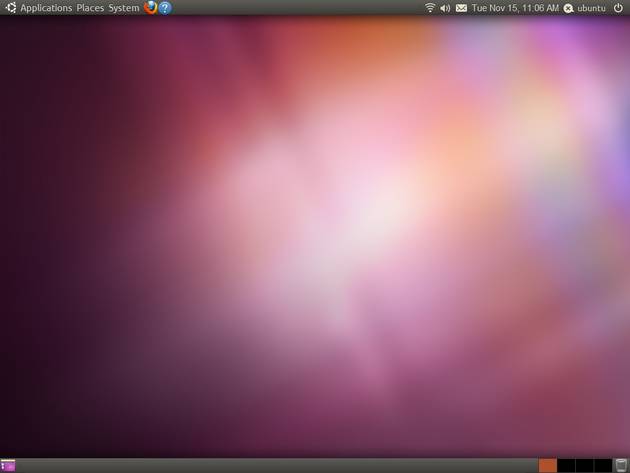Open the Places menu
The width and height of the screenshot is (630, 473).
pos(90,8)
